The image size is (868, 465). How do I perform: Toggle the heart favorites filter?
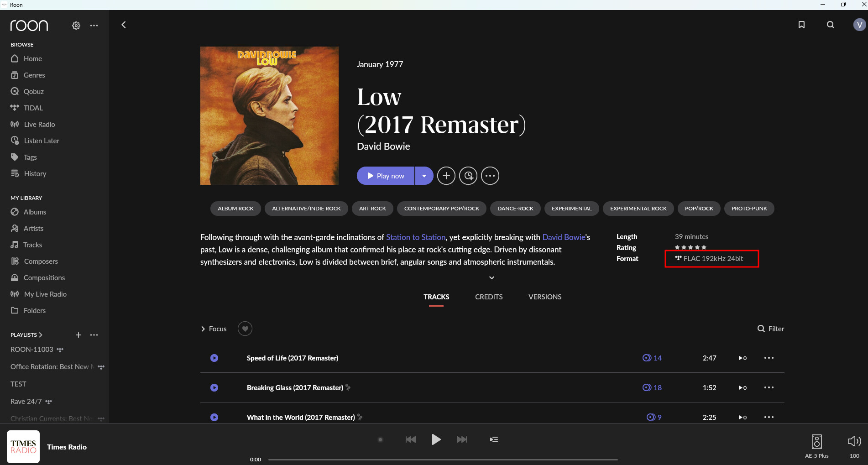[245, 329]
